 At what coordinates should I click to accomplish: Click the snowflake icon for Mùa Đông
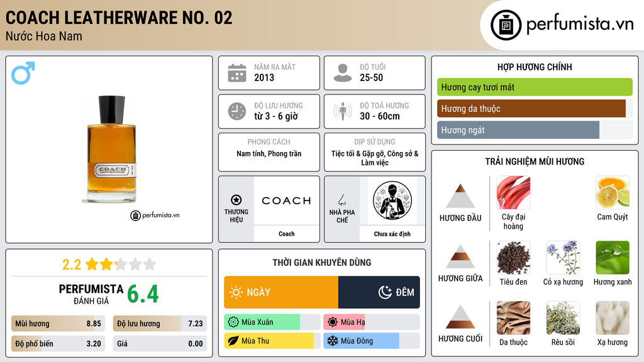pyautogui.click(x=333, y=341)
